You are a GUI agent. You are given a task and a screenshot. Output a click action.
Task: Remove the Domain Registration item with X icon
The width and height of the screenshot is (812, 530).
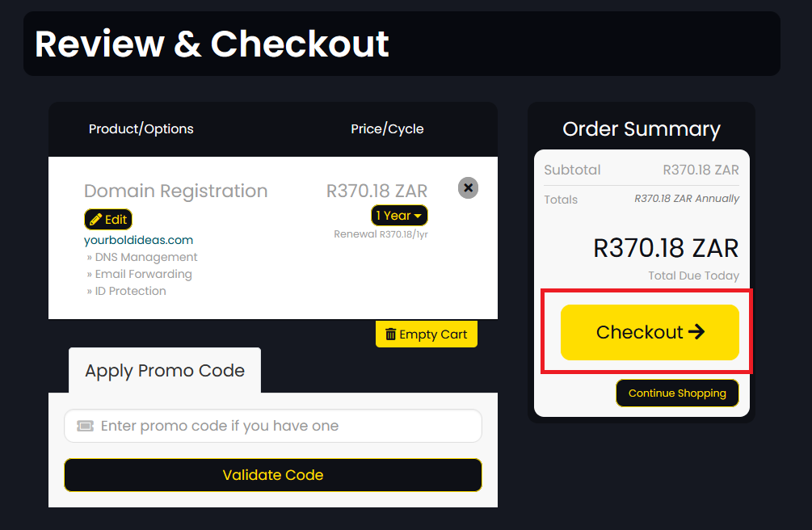click(468, 188)
